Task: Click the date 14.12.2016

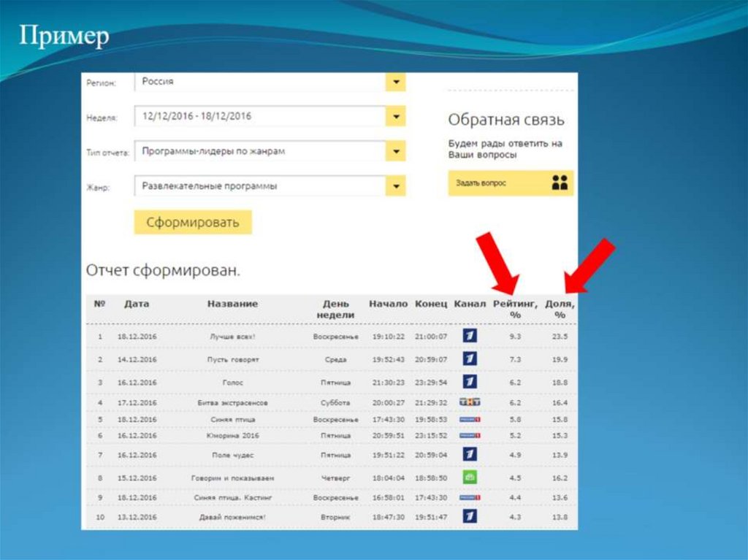Action: coord(137,359)
